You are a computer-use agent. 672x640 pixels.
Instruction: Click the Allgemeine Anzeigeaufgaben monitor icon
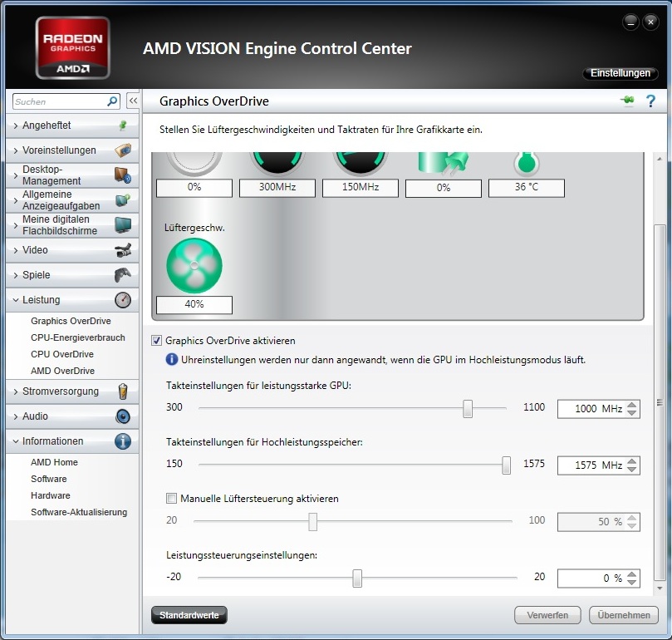click(x=123, y=199)
